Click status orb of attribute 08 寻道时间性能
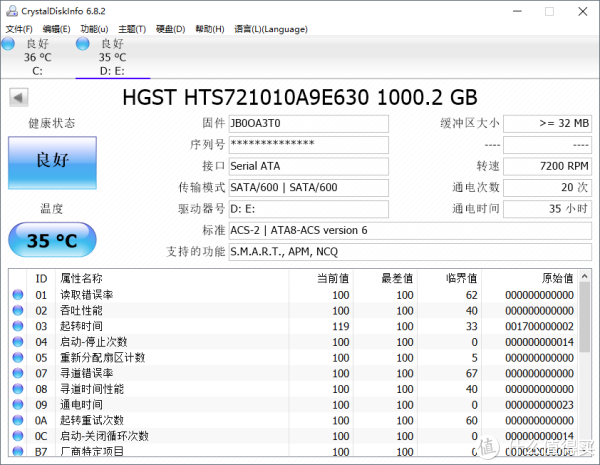The image size is (600, 465). coord(18,389)
